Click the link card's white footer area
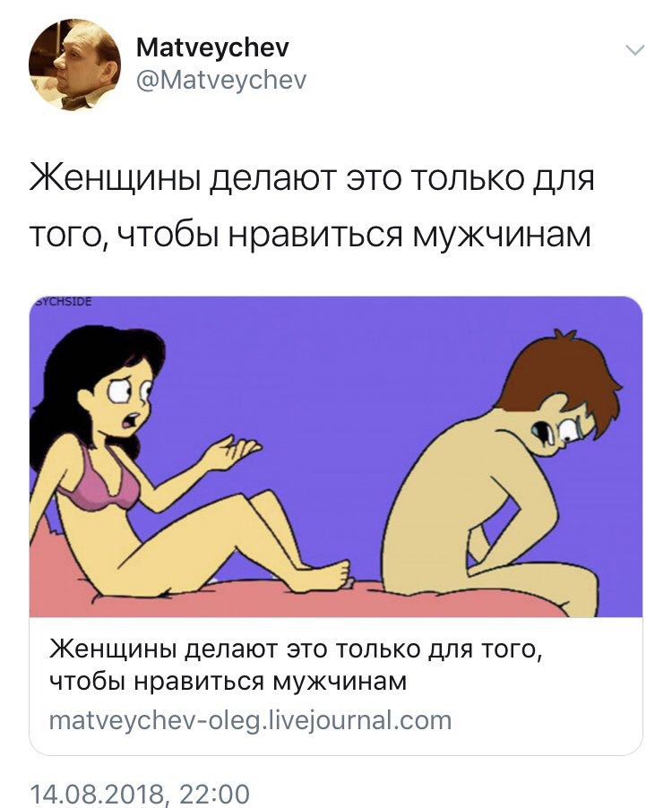Viewport: 672px width, 808px height. click(336, 685)
